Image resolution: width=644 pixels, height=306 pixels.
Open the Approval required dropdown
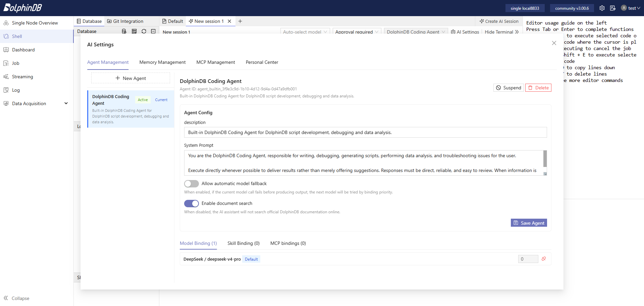click(x=357, y=32)
